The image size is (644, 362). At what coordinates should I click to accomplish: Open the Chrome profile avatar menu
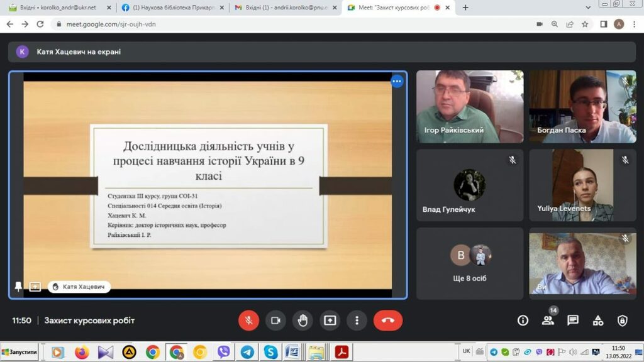[619, 24]
